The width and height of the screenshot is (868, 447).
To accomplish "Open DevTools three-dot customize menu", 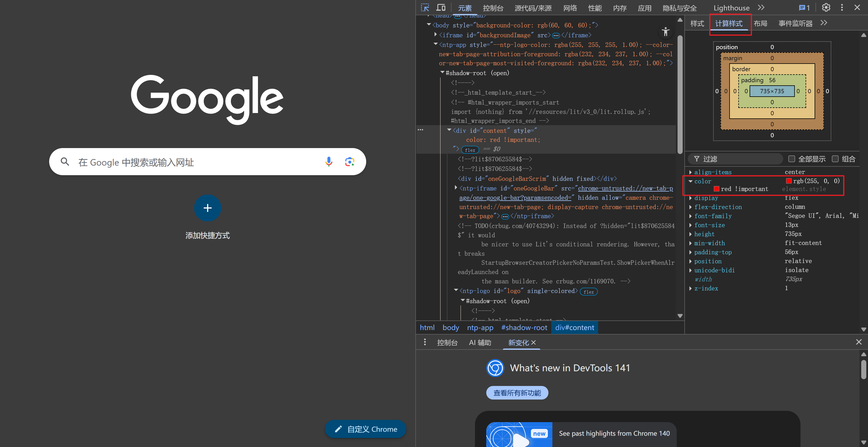I will point(842,7).
